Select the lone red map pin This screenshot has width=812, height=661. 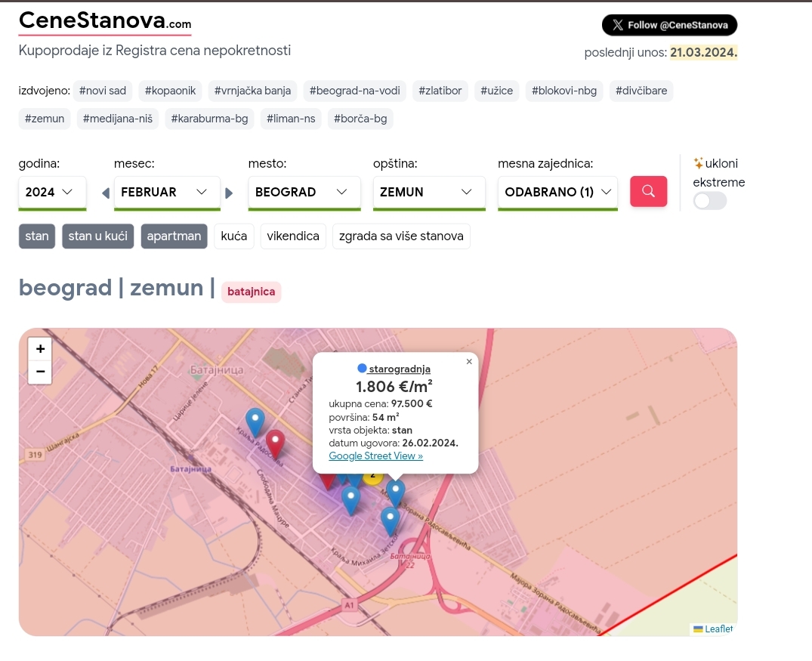coord(275,443)
